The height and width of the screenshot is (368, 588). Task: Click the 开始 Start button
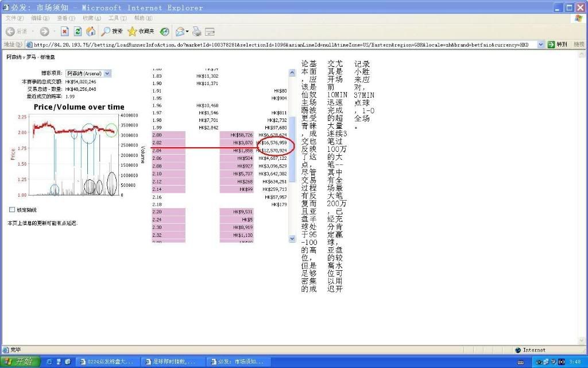coord(21,362)
